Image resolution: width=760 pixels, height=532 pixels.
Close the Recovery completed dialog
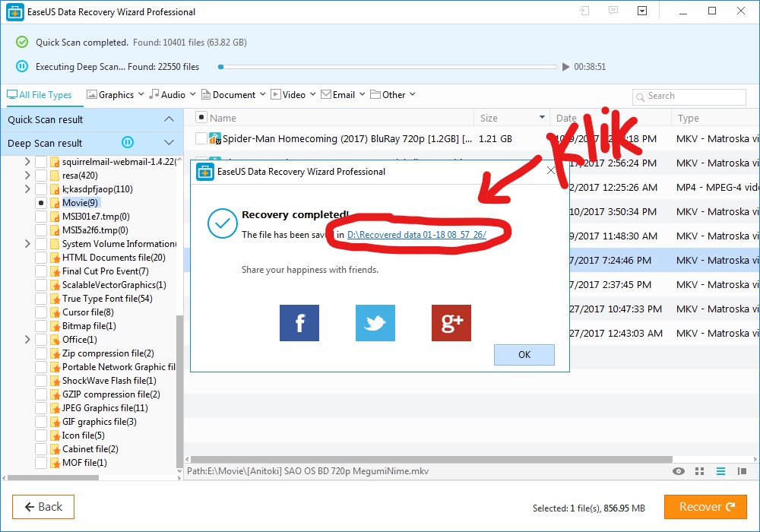coord(550,170)
